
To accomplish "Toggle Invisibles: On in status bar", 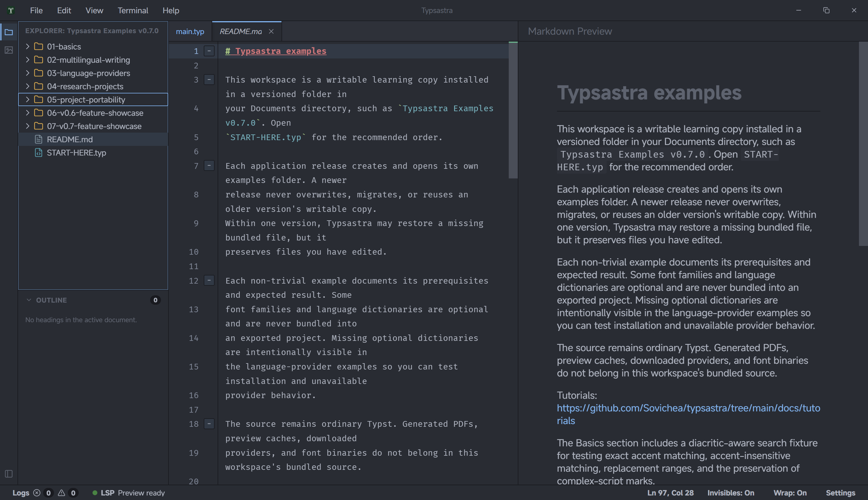I will pyautogui.click(x=731, y=493).
